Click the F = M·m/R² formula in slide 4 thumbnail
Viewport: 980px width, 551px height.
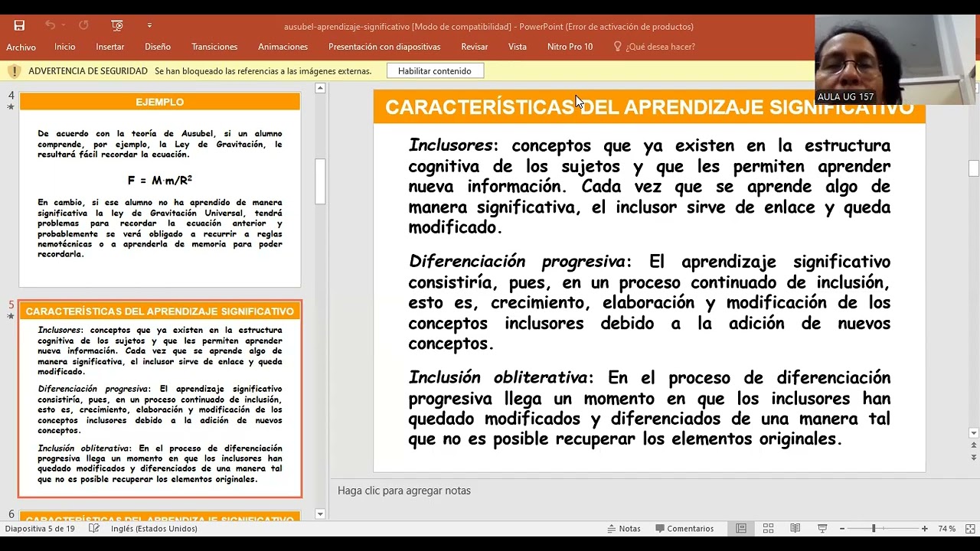tap(160, 181)
